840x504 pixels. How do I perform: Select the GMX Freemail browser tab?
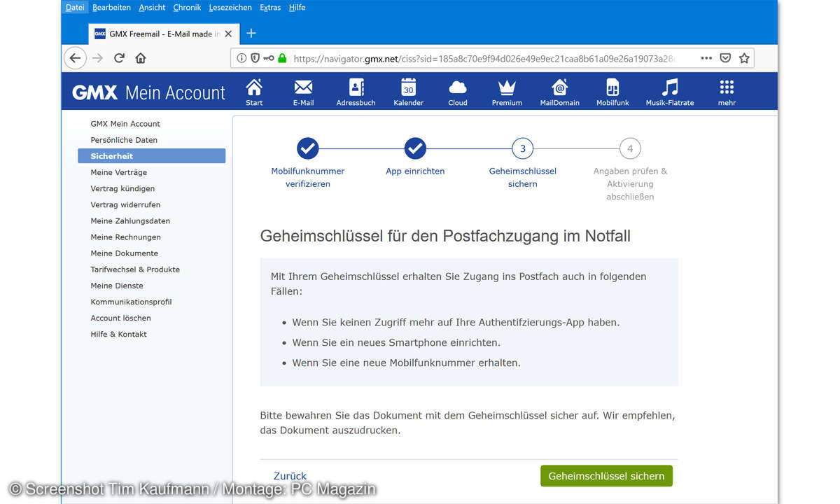coord(163,34)
